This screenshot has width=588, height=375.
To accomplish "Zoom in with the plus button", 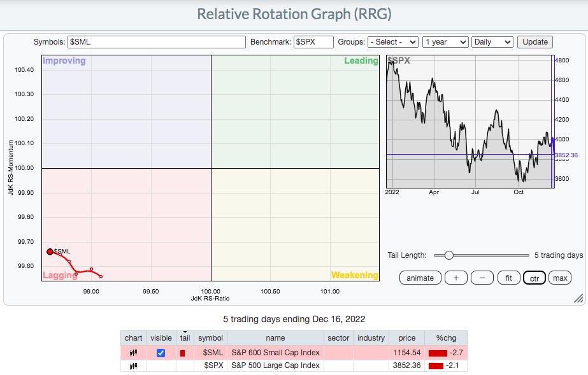I will tap(455, 278).
